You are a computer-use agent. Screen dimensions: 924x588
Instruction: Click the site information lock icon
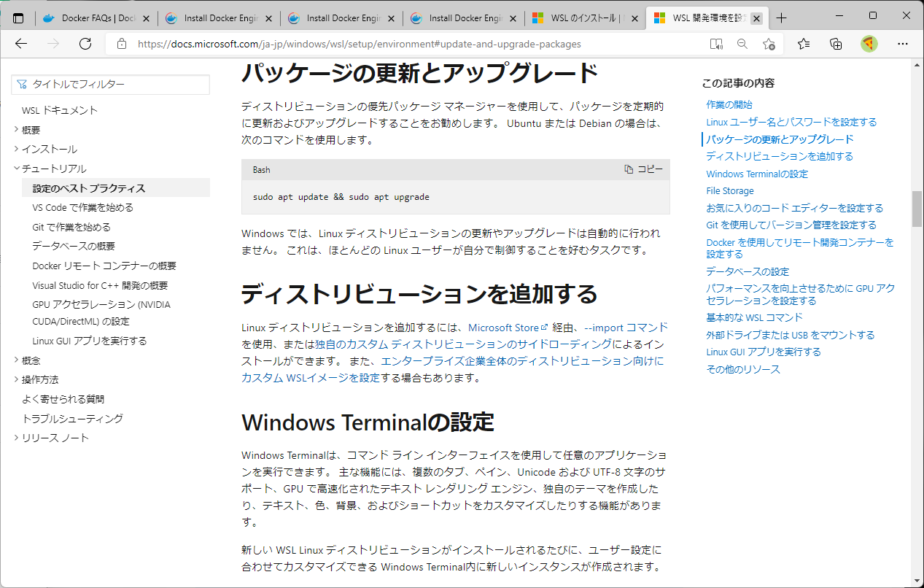click(121, 44)
